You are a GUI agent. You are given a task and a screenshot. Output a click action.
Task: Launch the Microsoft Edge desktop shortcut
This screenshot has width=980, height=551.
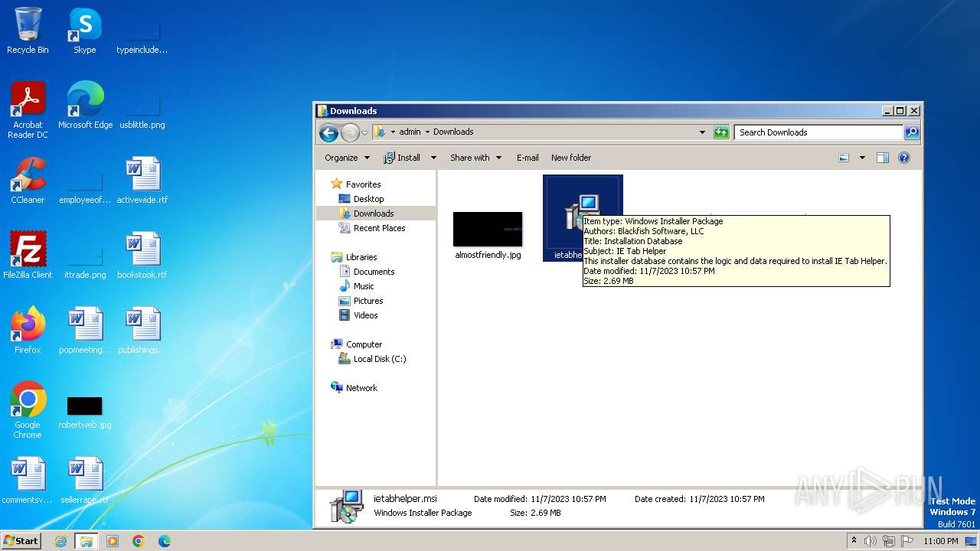pyautogui.click(x=85, y=105)
